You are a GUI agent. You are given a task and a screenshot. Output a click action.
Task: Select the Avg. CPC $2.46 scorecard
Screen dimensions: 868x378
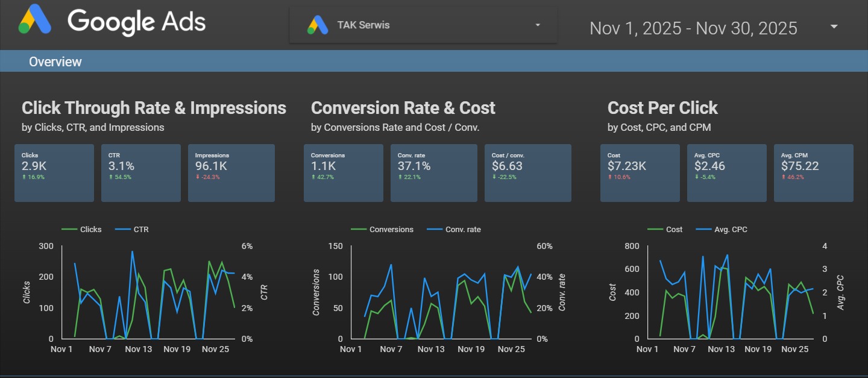point(727,172)
